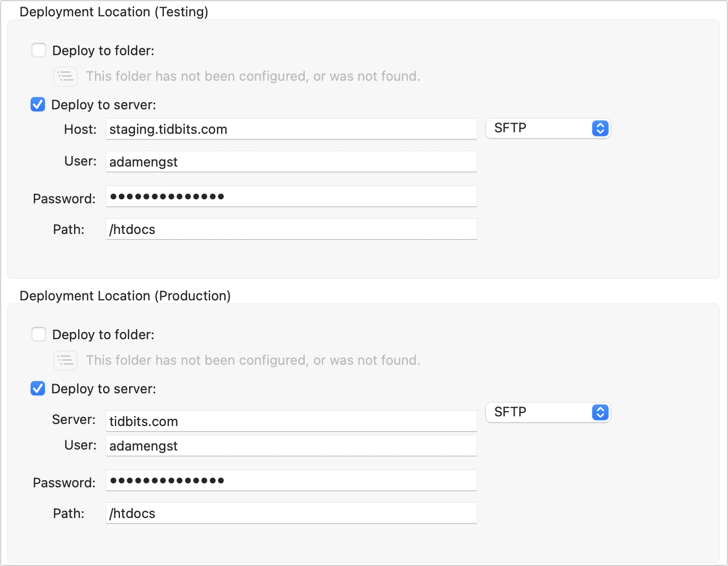Uncheck Deploy to server in Production section
The width and height of the screenshot is (728, 566).
pyautogui.click(x=38, y=389)
